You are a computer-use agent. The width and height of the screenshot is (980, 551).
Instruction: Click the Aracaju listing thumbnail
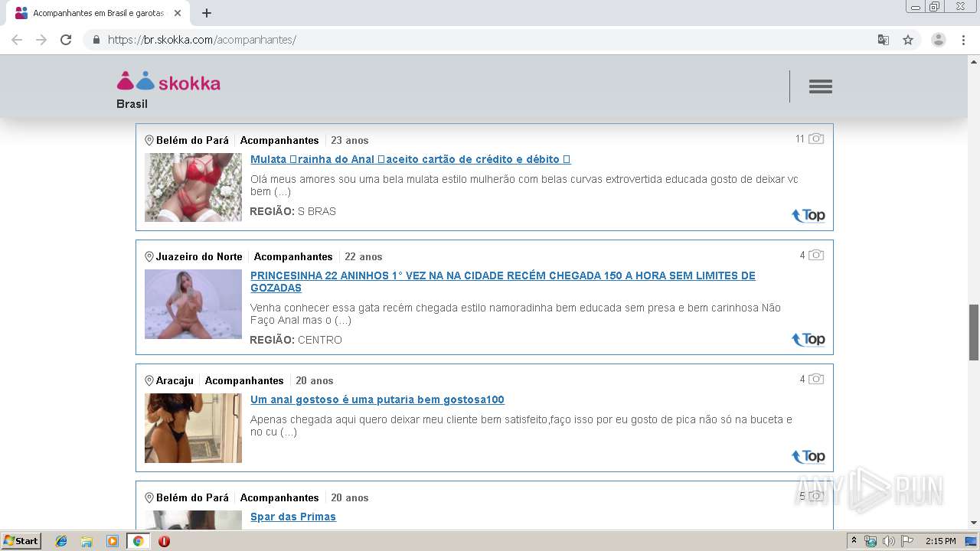193,428
